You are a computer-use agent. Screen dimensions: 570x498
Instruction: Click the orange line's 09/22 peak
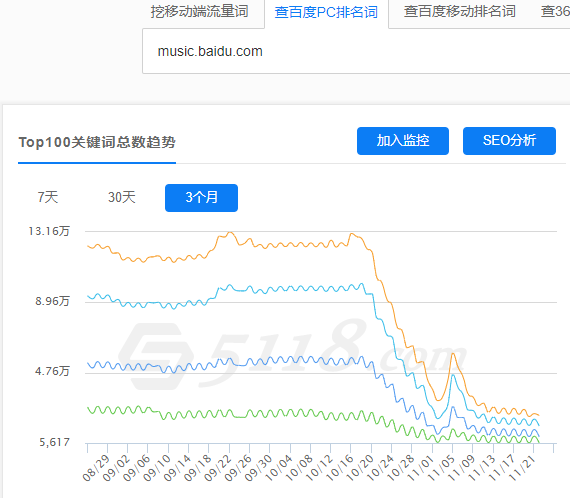click(230, 233)
